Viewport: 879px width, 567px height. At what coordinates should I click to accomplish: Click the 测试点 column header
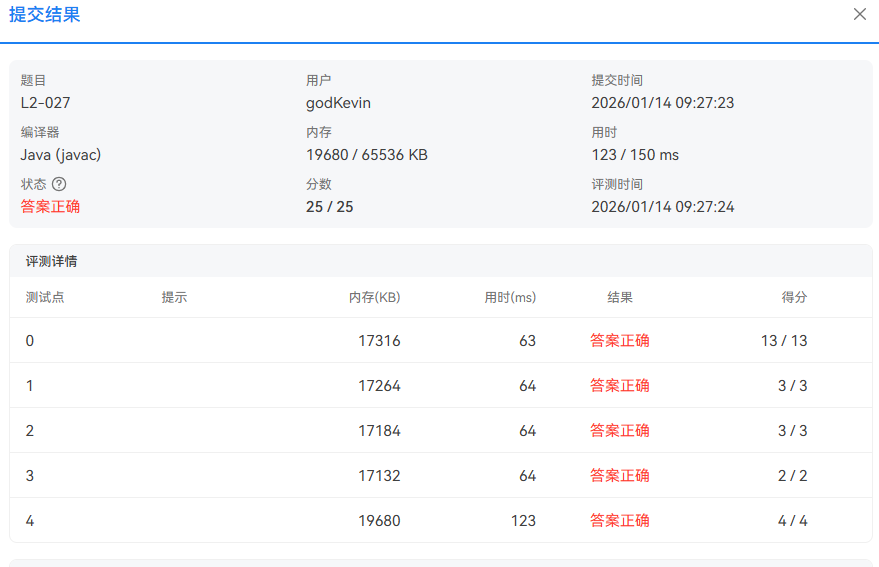pos(45,297)
